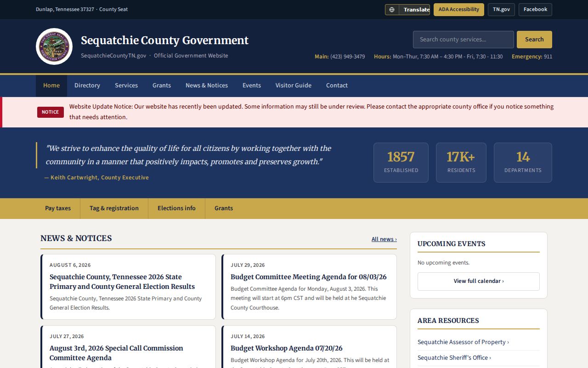Open the Services menu item
This screenshot has height=368, width=588.
[x=126, y=86]
